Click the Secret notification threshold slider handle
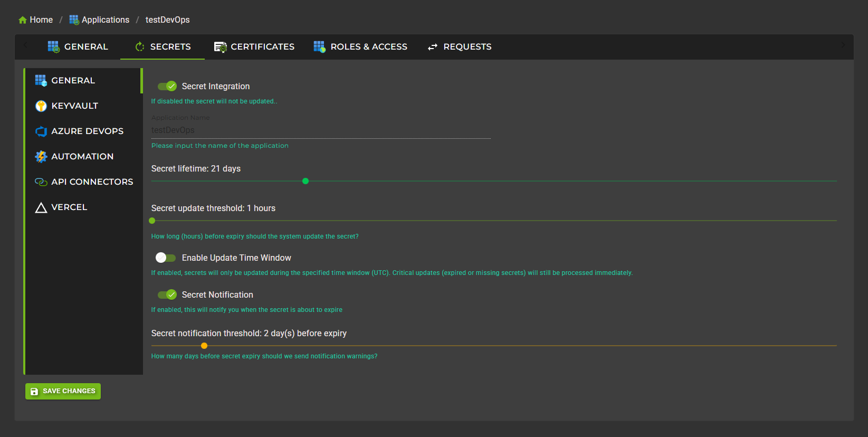 tap(204, 346)
